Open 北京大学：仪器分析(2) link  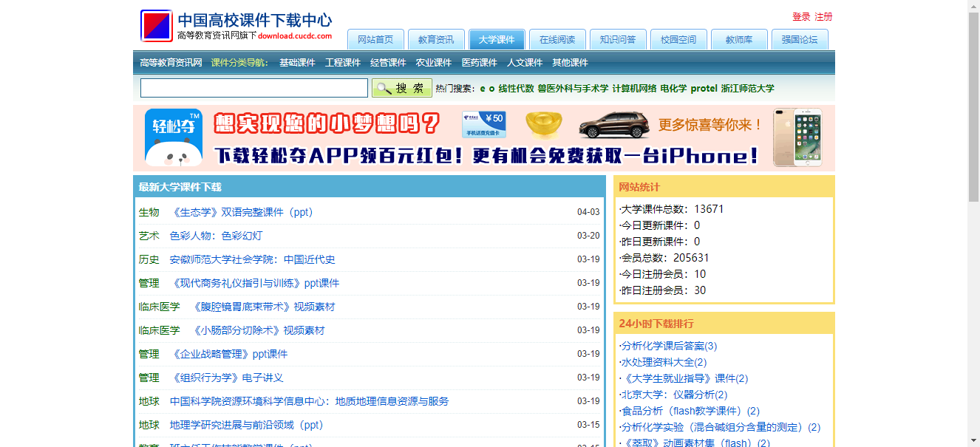point(675,395)
